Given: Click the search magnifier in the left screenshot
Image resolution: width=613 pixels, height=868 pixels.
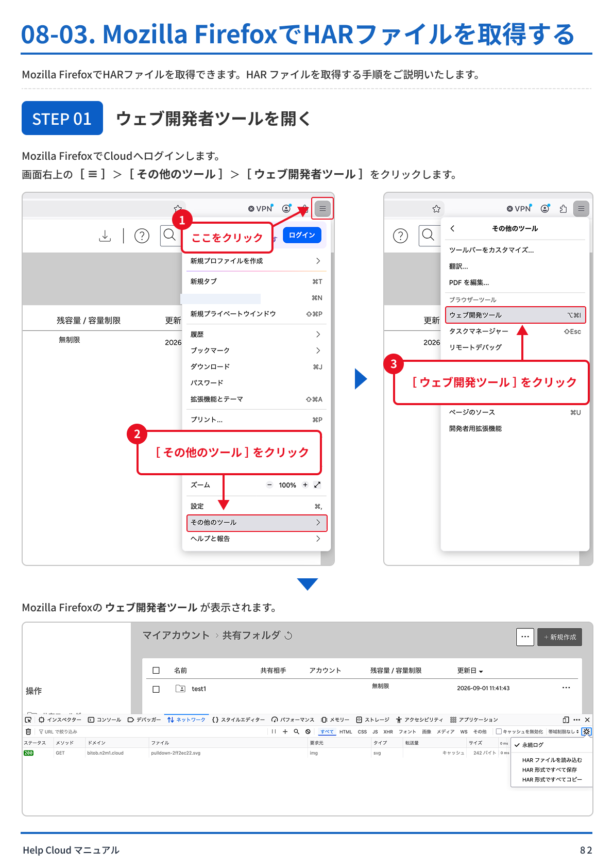Looking at the screenshot, I should click(x=169, y=235).
